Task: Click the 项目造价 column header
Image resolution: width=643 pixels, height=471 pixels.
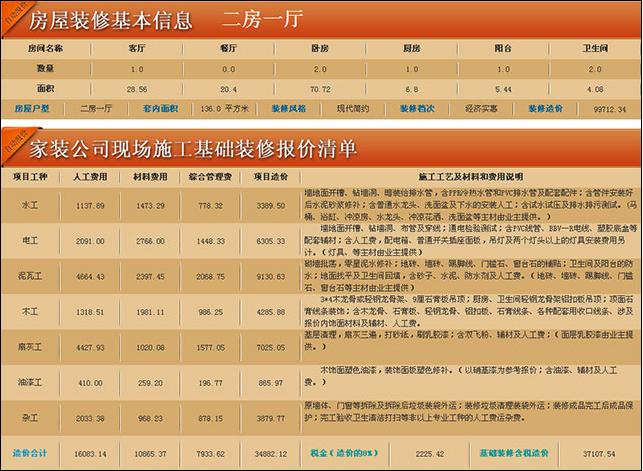Action: pyautogui.click(x=270, y=174)
